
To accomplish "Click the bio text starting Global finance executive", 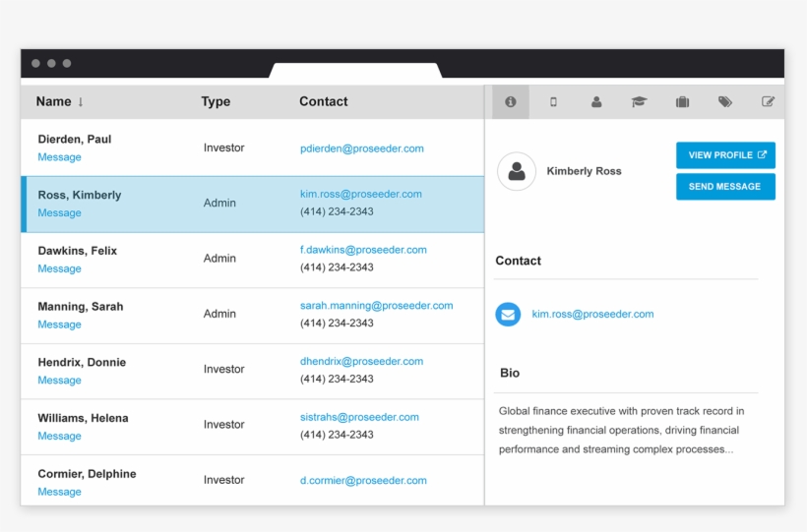I will click(x=622, y=430).
